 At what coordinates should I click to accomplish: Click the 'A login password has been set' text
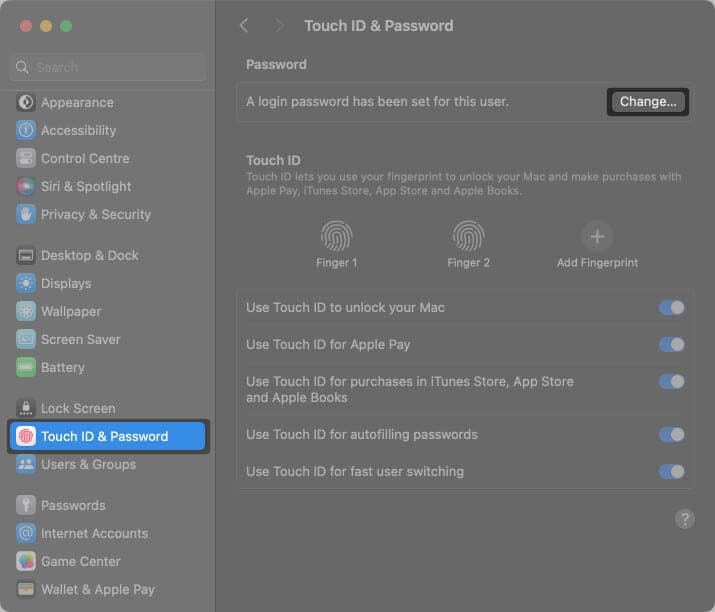pos(377,102)
